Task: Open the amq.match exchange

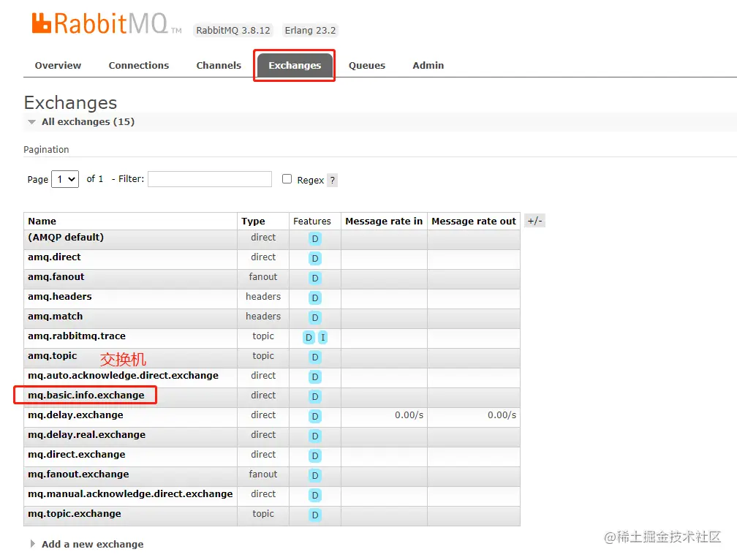Action: coord(55,316)
